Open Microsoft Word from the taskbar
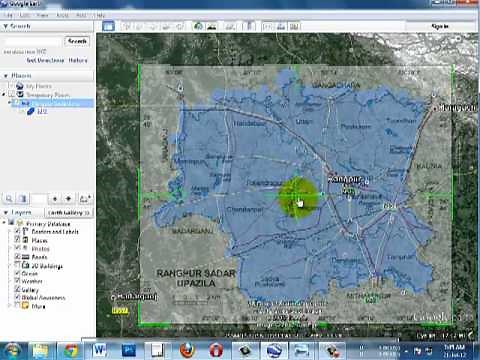The image size is (480, 360). pos(99,350)
